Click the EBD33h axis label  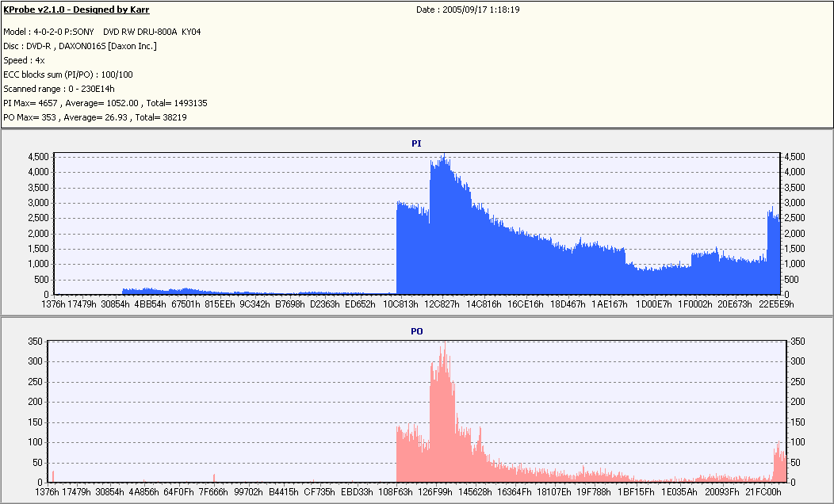click(357, 492)
